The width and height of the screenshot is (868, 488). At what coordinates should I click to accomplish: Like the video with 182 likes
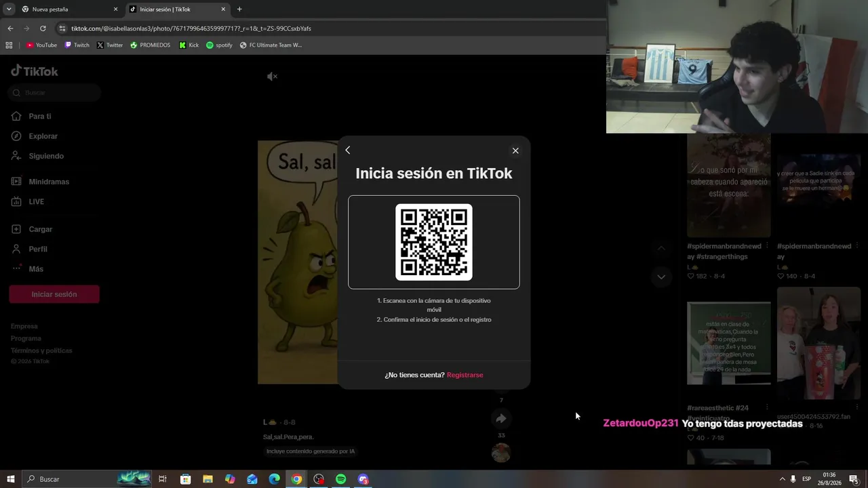pyautogui.click(x=691, y=277)
